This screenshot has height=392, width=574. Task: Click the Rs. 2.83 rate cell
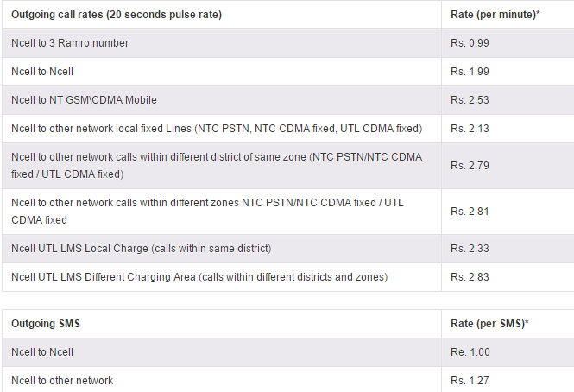(470, 277)
